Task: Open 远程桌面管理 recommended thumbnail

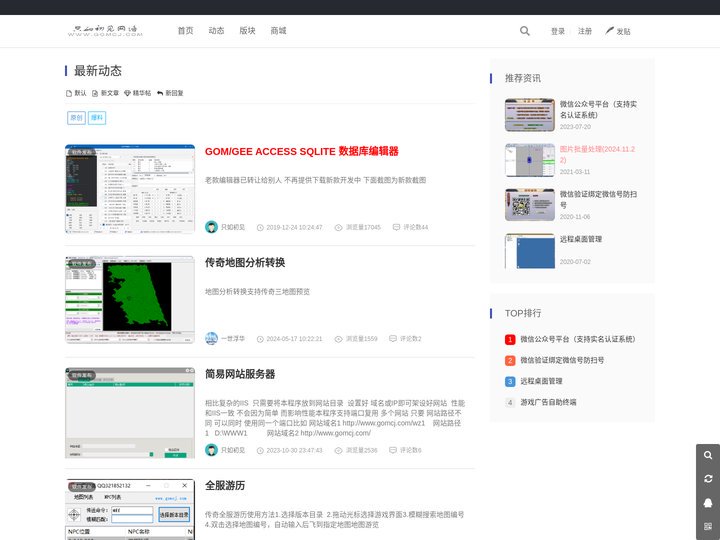Action: click(530, 251)
